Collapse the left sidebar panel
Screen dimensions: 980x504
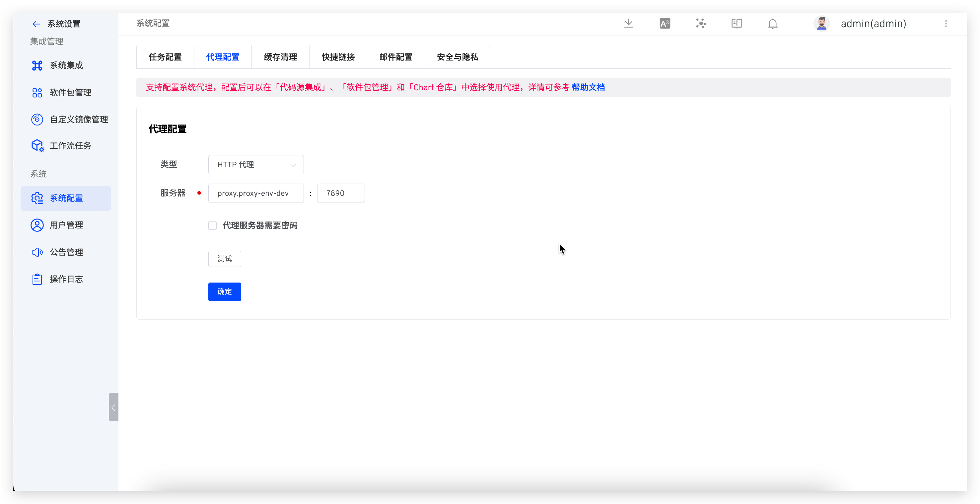point(113,407)
